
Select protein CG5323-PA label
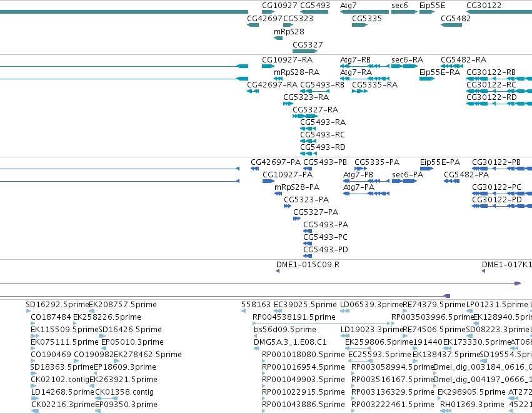[306, 200]
